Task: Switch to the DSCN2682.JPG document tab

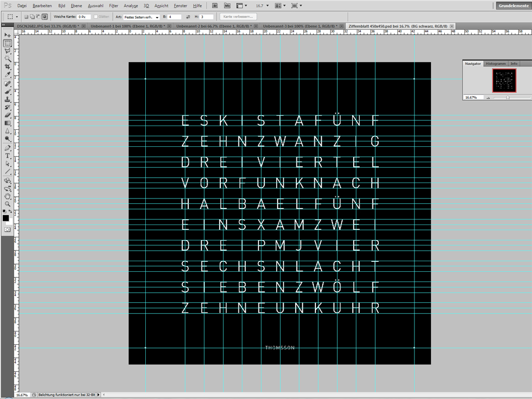Action: coord(47,26)
